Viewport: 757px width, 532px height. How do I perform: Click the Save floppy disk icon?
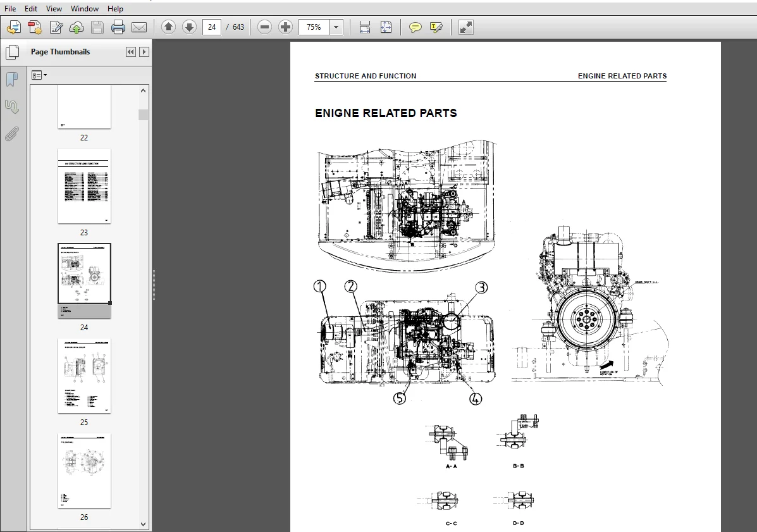point(97,27)
